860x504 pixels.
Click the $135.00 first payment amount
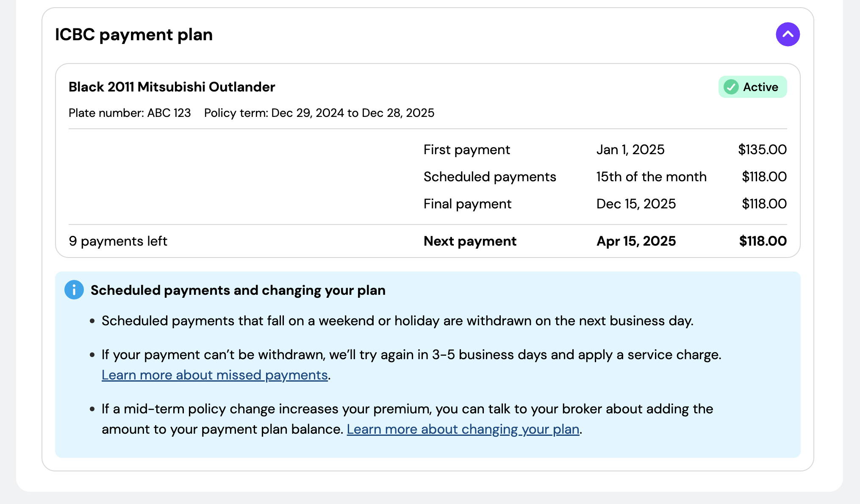pyautogui.click(x=762, y=150)
